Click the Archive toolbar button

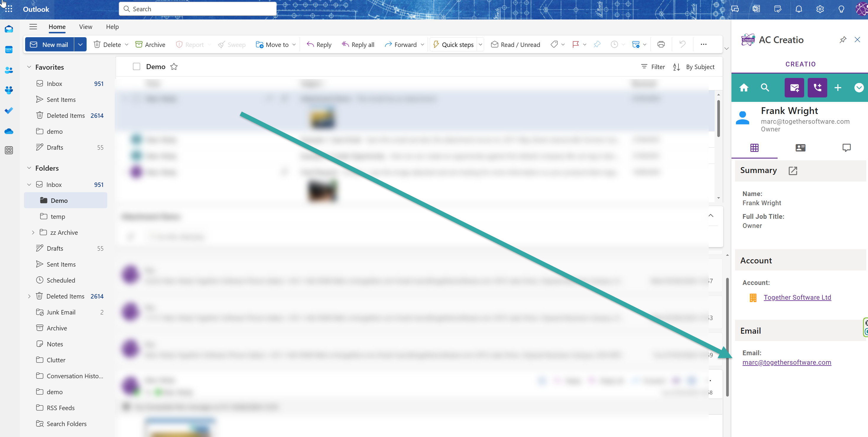tap(150, 45)
